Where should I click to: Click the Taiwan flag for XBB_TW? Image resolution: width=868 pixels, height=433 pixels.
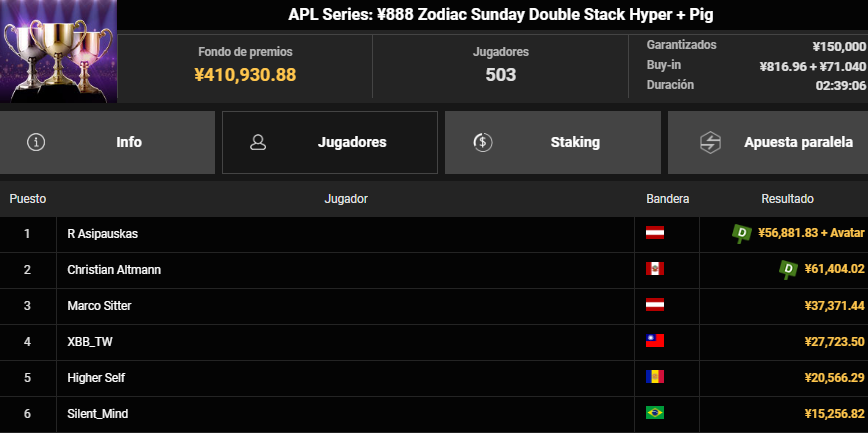655,341
